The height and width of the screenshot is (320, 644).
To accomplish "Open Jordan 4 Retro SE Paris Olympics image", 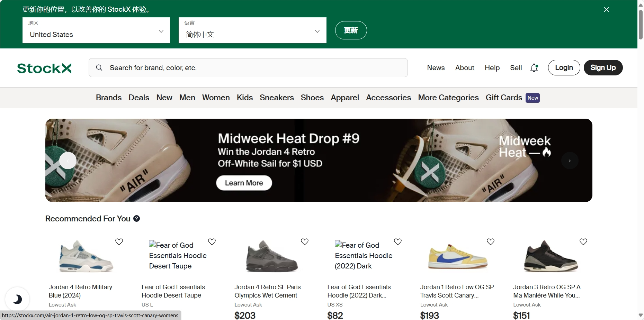I will coord(272,256).
